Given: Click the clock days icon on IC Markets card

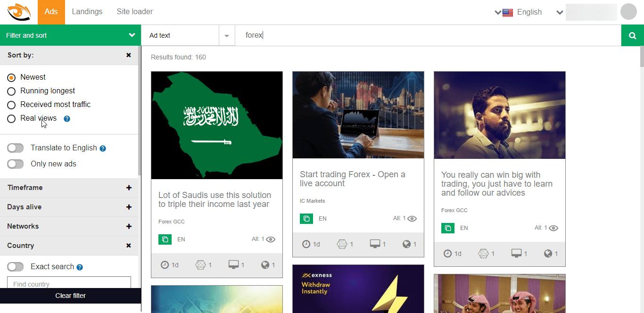Looking at the screenshot, I should coord(306,244).
